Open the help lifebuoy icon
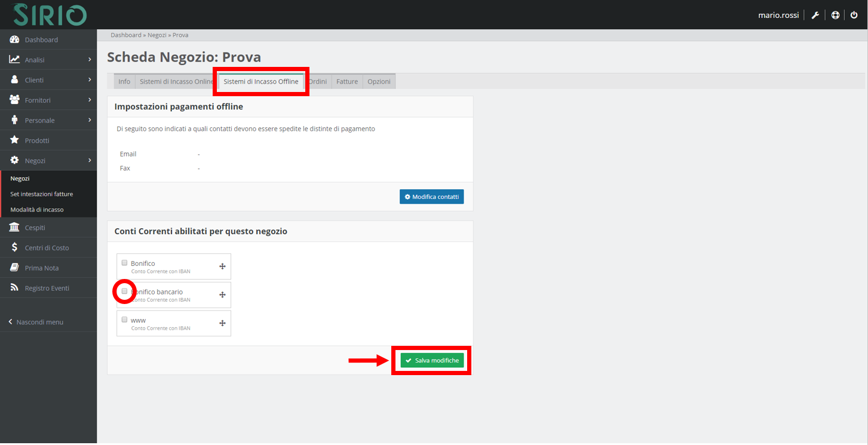Screen dimensions: 868x445 [x=835, y=15]
